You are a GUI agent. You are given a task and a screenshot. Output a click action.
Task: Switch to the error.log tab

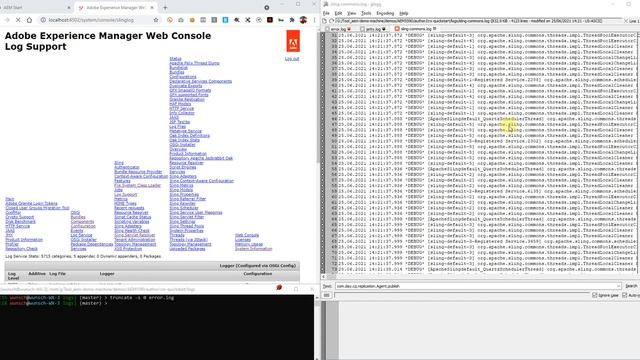[338, 29]
